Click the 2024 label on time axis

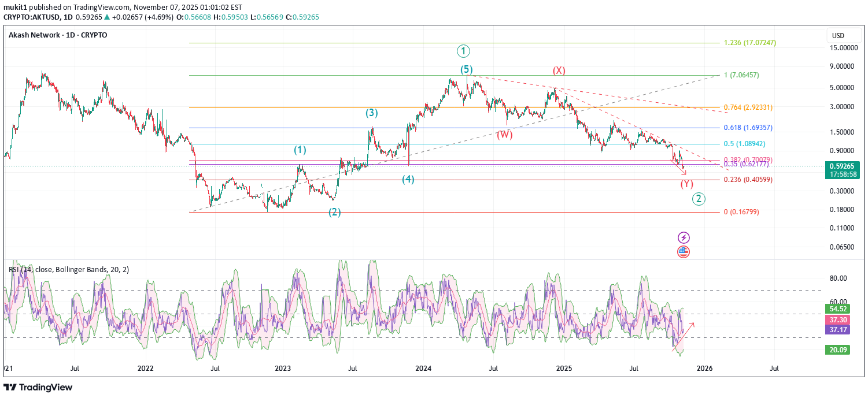pos(423,368)
